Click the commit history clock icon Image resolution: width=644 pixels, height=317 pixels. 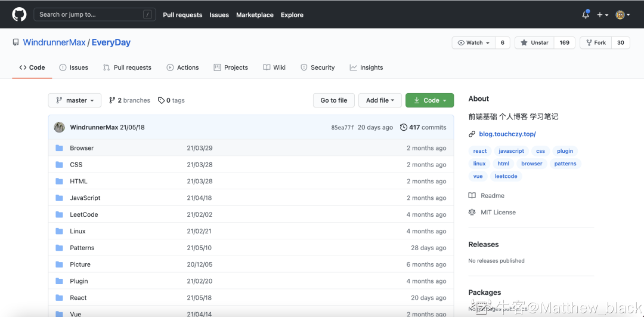(x=404, y=127)
